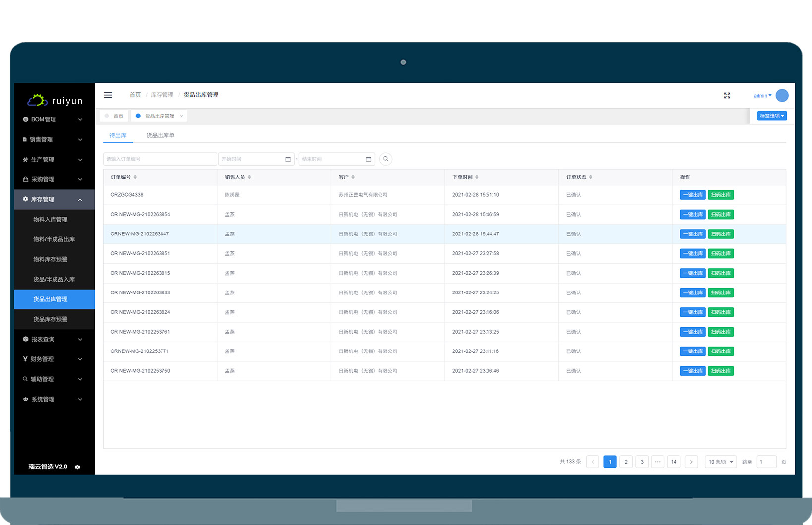The width and height of the screenshot is (812, 525).
Task: Click 一键出库 for order OR NEW-MG-2102263833
Action: point(693,293)
